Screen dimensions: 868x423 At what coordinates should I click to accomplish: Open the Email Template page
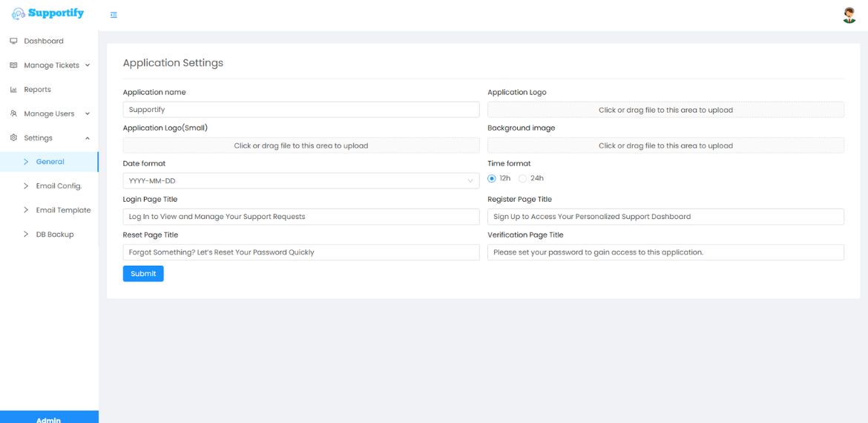point(63,210)
